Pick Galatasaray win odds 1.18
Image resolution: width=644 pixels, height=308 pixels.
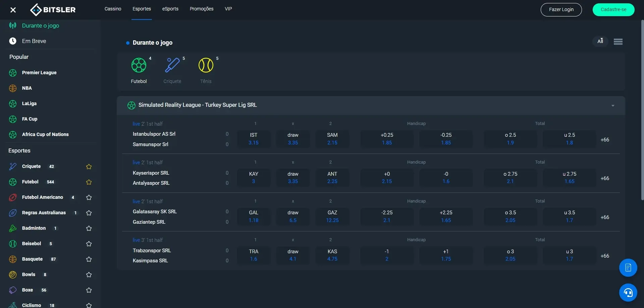pyautogui.click(x=254, y=217)
